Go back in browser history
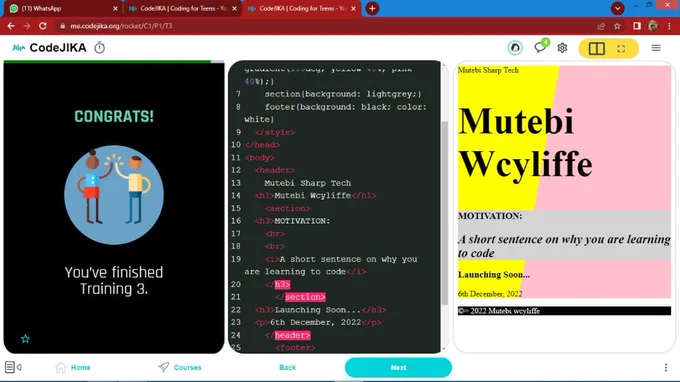The width and height of the screenshot is (680, 382). tap(11, 26)
